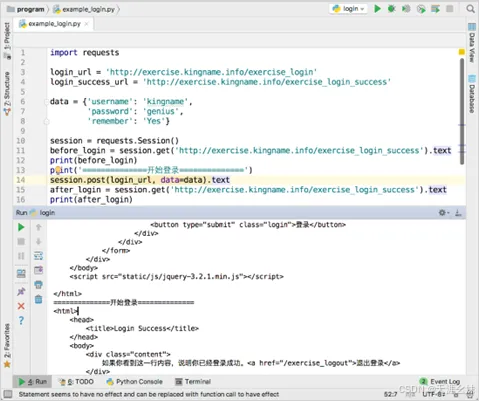479x401 pixels.
Task: Click line number 1 in the gutter
Action: [x=23, y=53]
